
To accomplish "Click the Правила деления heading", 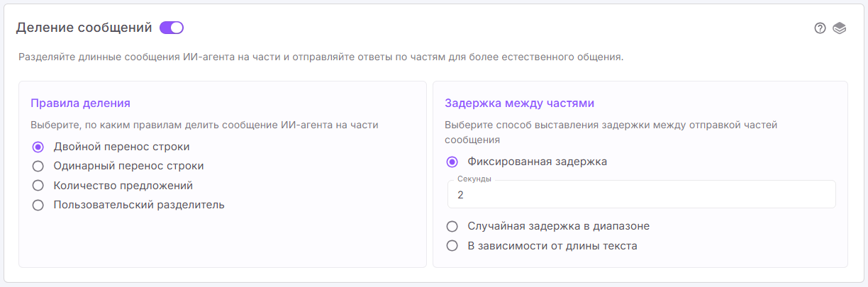I will coord(80,103).
